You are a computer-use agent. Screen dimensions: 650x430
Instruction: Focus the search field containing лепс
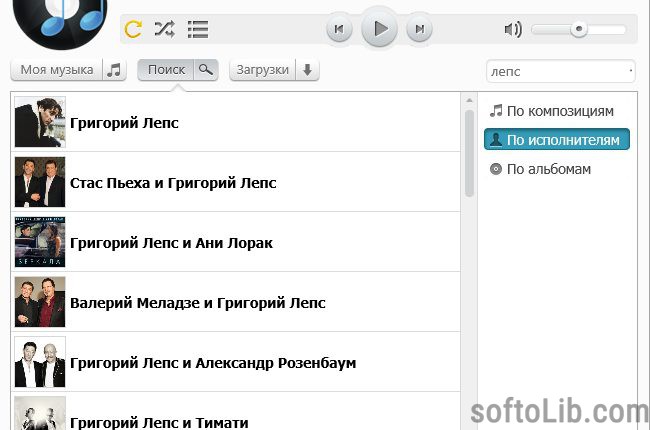(560, 71)
